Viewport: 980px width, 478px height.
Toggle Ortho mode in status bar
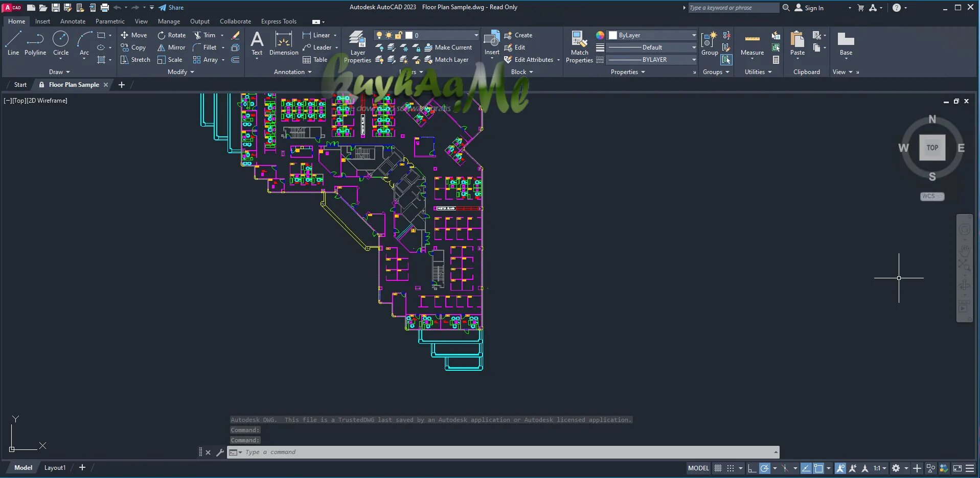tap(752, 468)
